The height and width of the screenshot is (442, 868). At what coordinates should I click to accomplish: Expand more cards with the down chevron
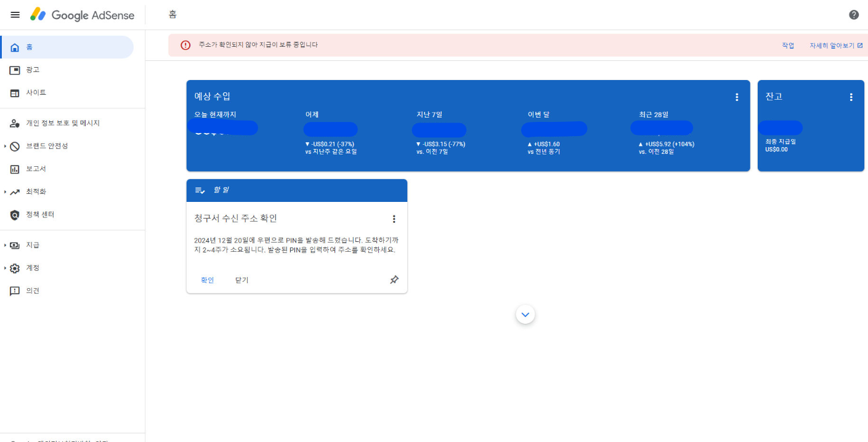click(525, 314)
